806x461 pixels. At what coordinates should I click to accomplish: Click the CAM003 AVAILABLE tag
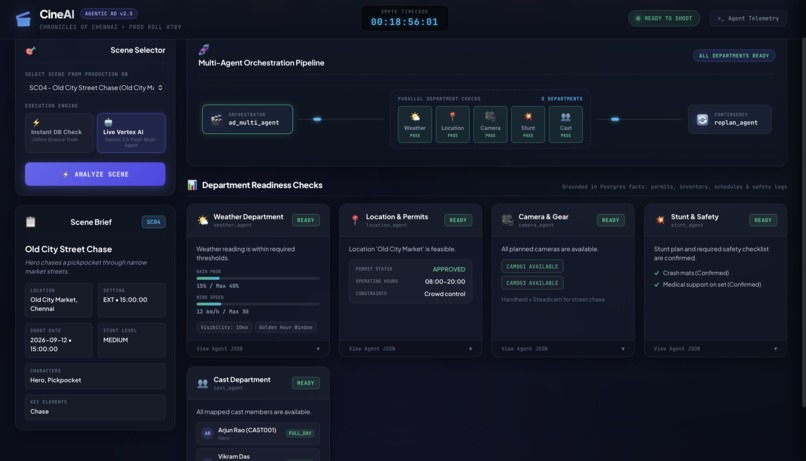[x=532, y=283]
